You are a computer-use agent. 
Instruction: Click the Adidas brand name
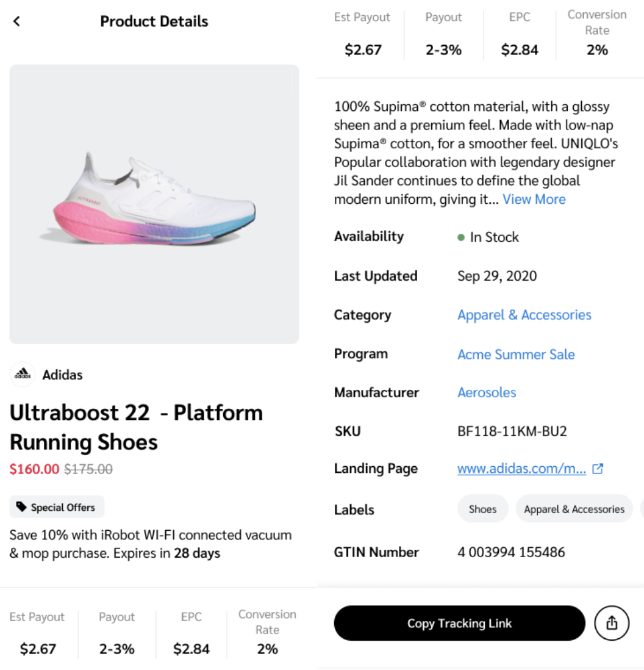tap(62, 375)
